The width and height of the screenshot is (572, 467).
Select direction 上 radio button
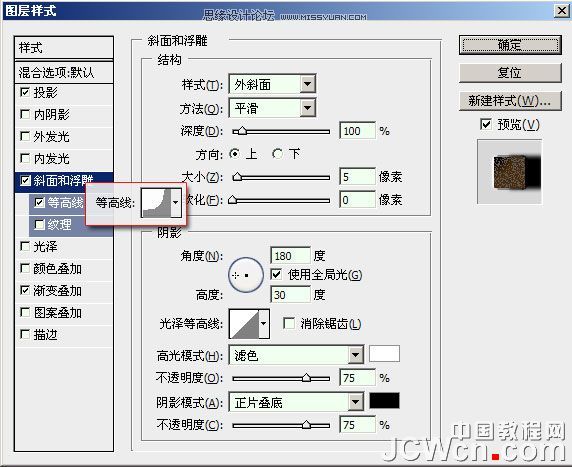click(235, 154)
